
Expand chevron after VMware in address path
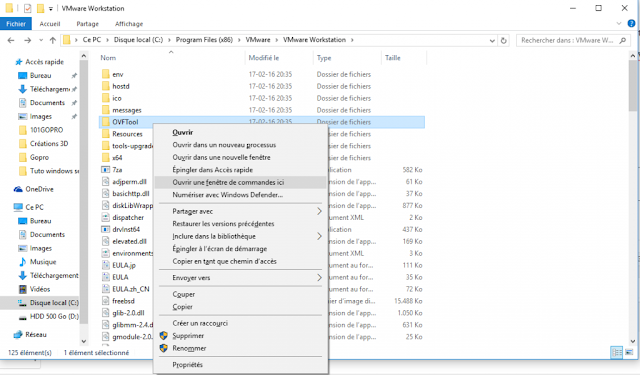coord(277,40)
